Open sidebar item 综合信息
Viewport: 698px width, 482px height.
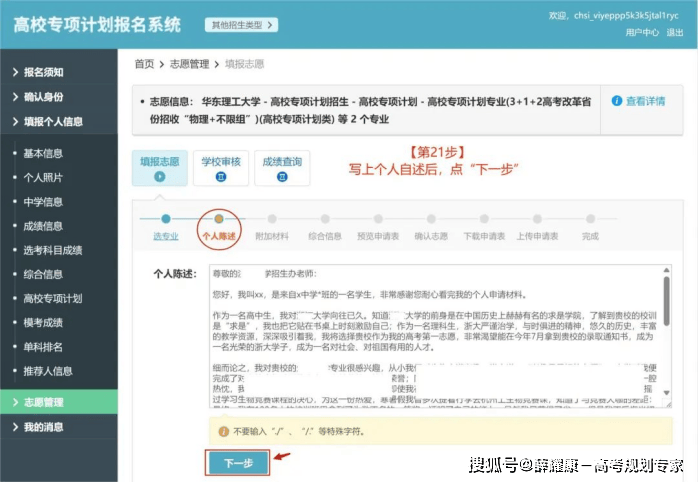(43, 274)
